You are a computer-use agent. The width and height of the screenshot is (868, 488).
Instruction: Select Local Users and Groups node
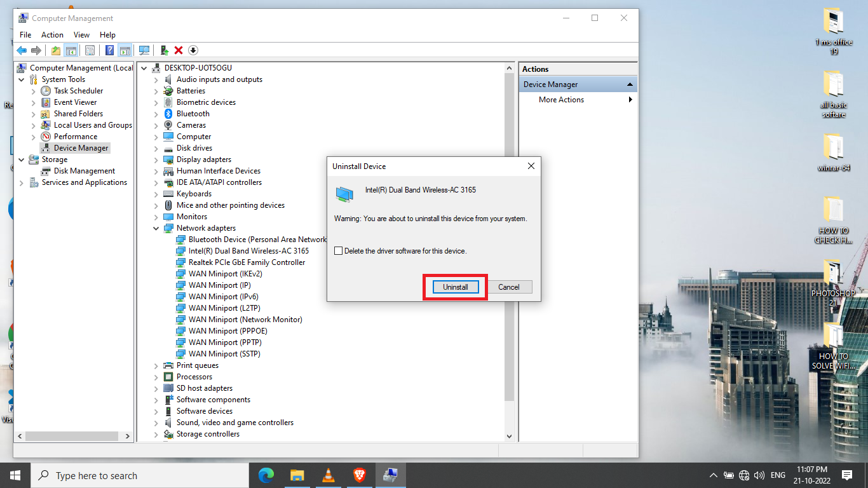tap(93, 125)
